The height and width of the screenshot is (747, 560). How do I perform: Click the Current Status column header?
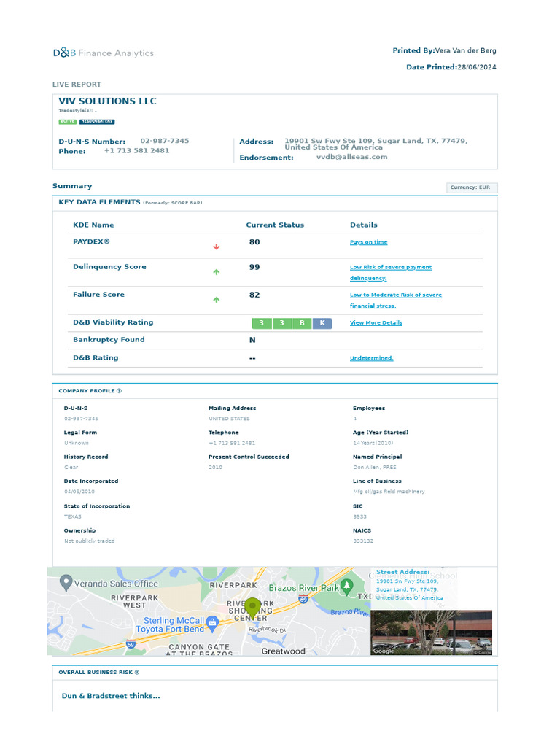coord(275,225)
